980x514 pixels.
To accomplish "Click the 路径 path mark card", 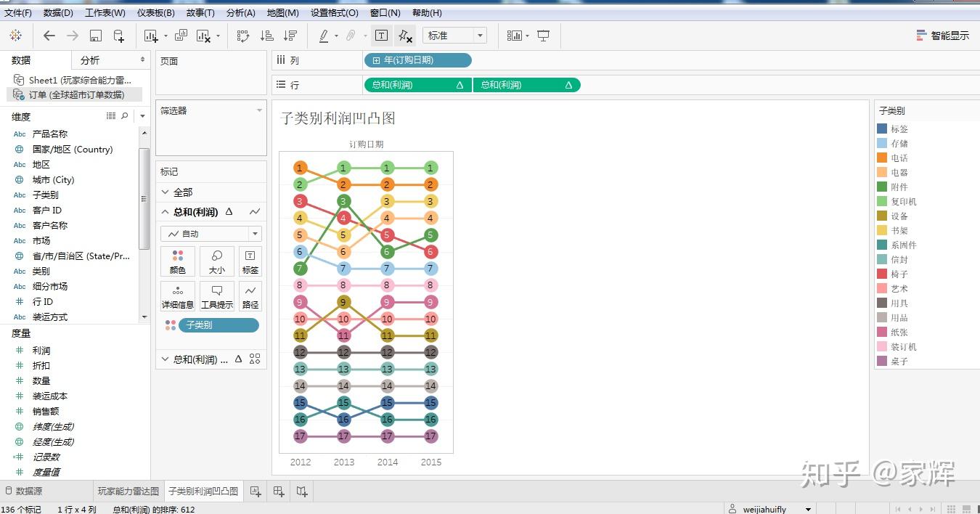I will [250, 296].
